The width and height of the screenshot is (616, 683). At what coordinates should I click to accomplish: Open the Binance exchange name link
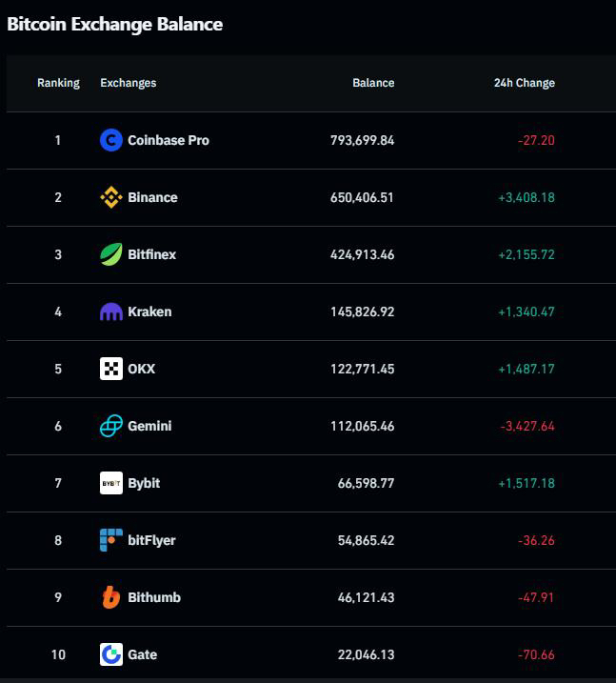tap(152, 197)
